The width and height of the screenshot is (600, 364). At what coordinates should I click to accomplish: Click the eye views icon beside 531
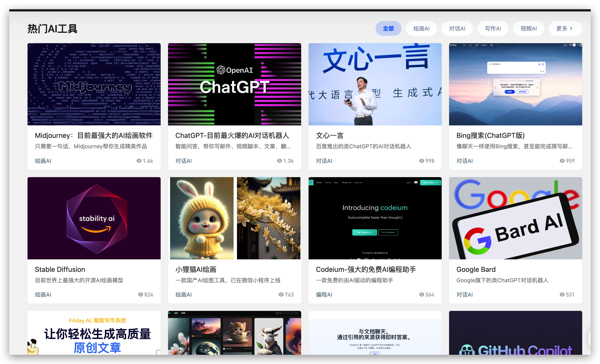tap(562, 295)
